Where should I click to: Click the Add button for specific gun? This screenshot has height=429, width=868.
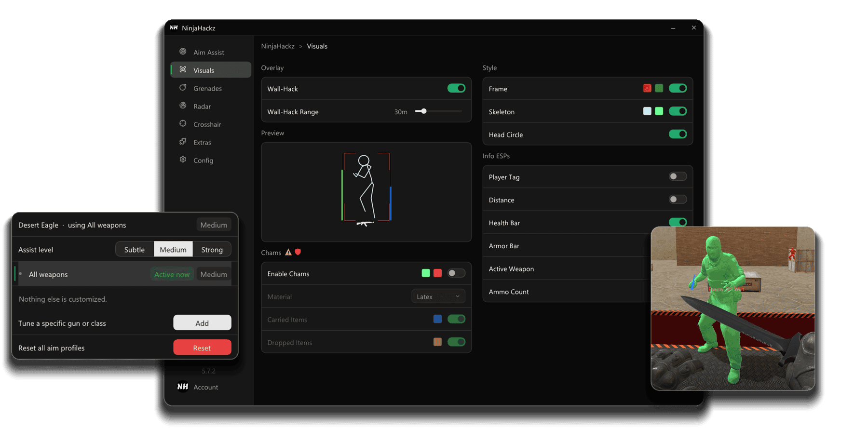pyautogui.click(x=202, y=323)
